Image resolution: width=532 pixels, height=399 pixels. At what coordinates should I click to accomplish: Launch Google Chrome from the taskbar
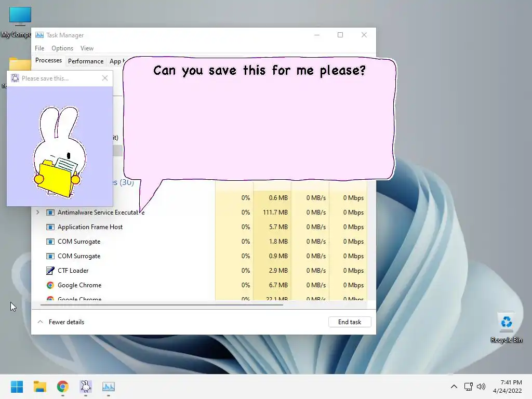(63, 387)
